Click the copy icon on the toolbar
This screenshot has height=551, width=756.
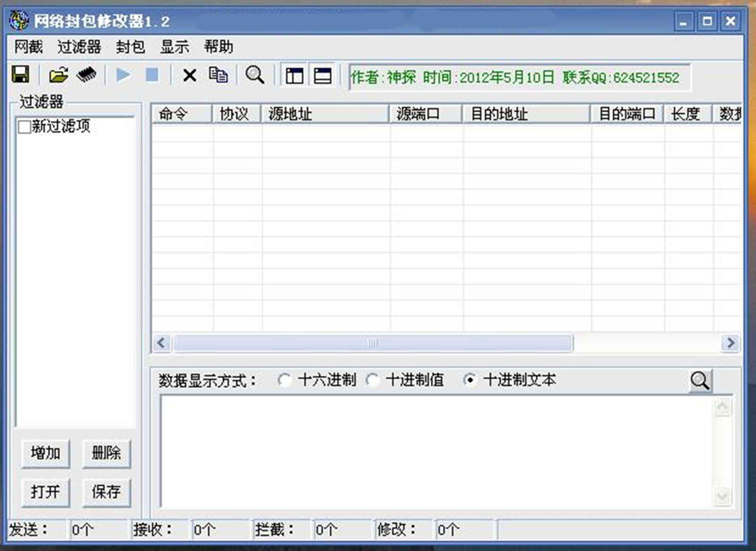click(219, 75)
